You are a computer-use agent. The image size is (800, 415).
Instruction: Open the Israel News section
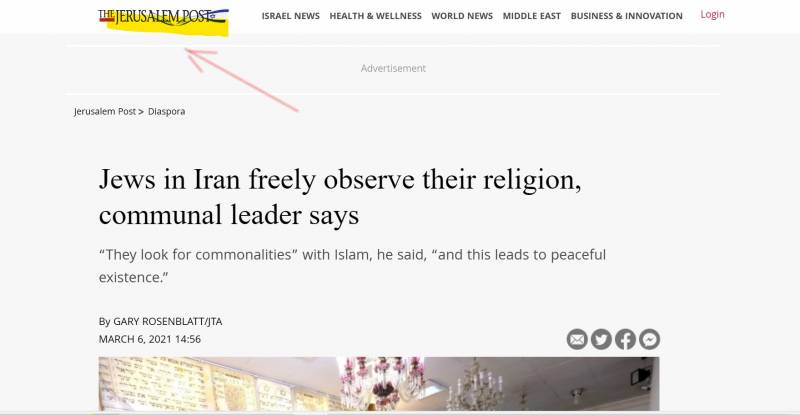coord(291,16)
